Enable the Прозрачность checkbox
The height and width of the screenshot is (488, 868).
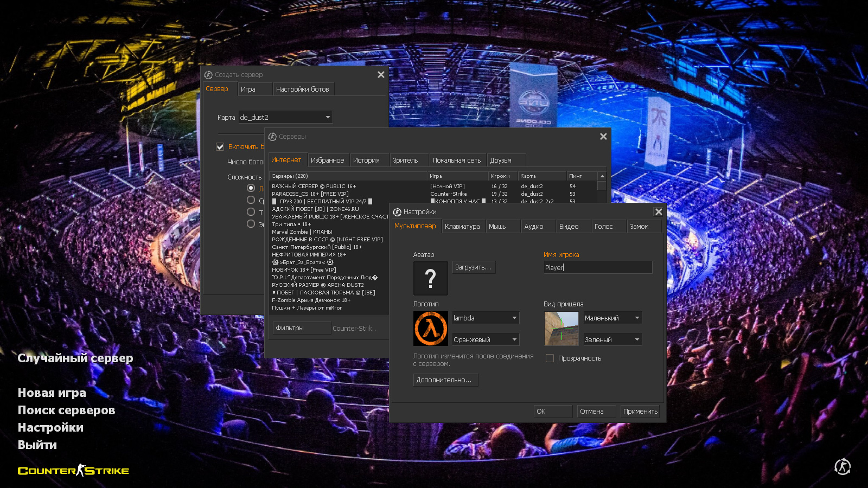click(x=550, y=358)
